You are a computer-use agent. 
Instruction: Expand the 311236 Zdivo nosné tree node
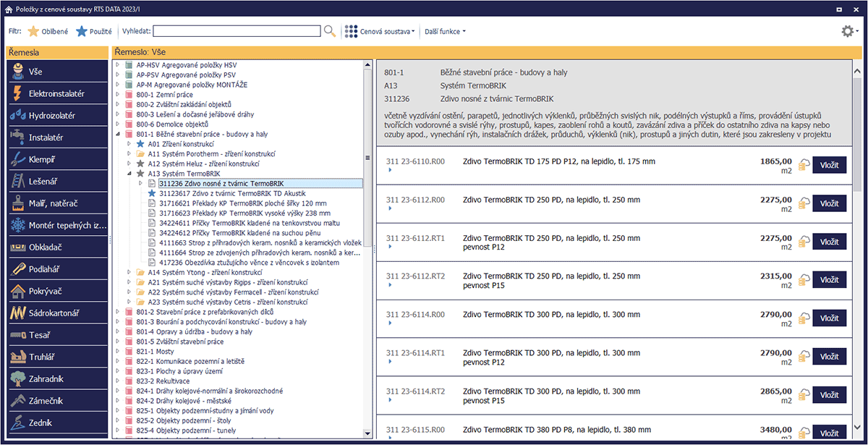click(141, 184)
